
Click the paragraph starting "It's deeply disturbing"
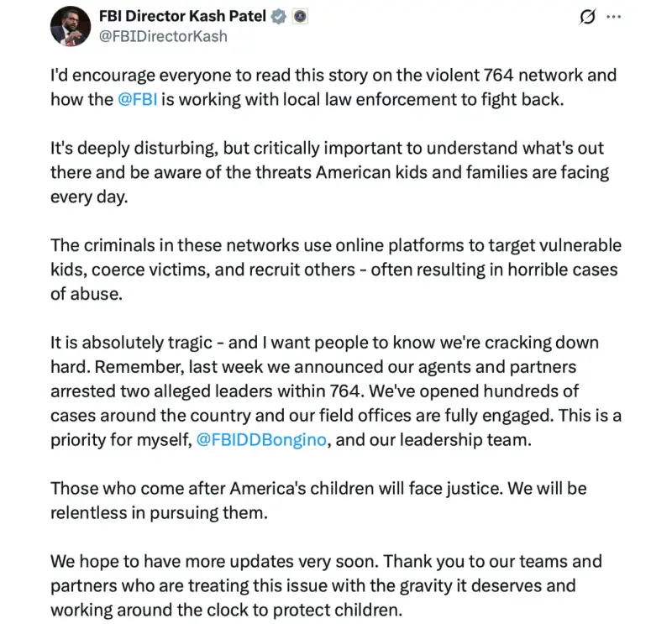pyautogui.click(x=329, y=172)
